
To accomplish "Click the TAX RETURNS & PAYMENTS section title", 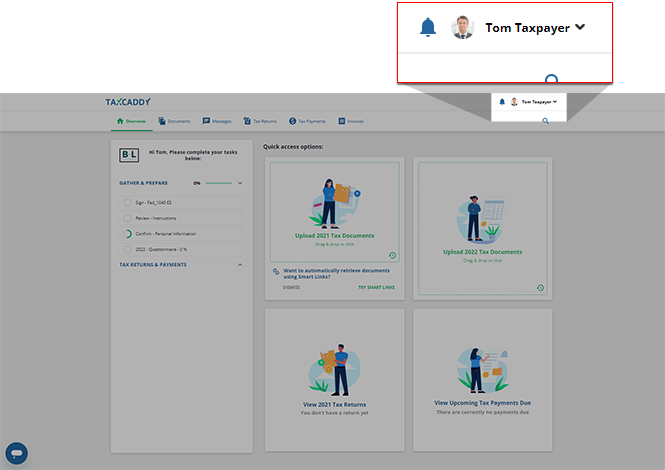I will (153, 265).
